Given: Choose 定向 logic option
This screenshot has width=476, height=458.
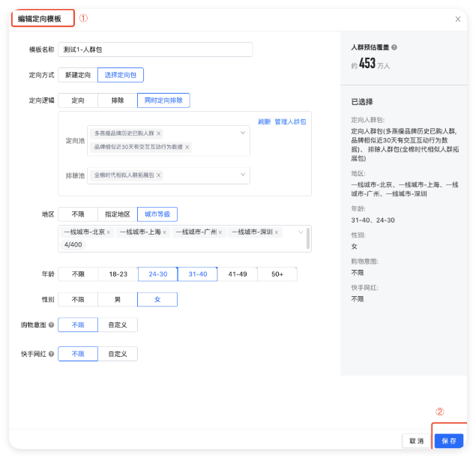Looking at the screenshot, I should pos(78,100).
